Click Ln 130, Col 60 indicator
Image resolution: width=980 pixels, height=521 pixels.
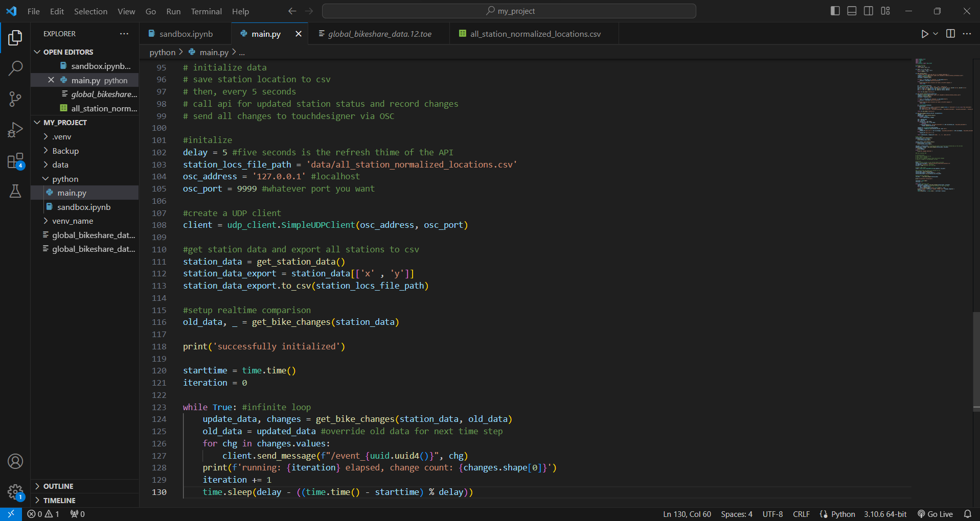coord(687,514)
